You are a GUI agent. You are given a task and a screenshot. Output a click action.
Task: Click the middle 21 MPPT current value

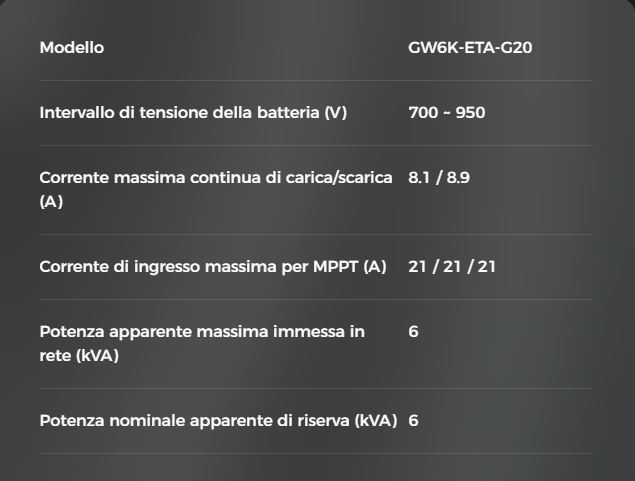(452, 267)
